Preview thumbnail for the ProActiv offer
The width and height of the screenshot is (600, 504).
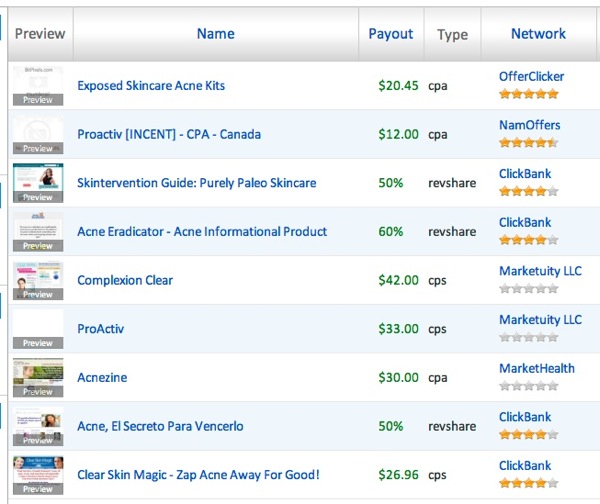click(x=38, y=329)
